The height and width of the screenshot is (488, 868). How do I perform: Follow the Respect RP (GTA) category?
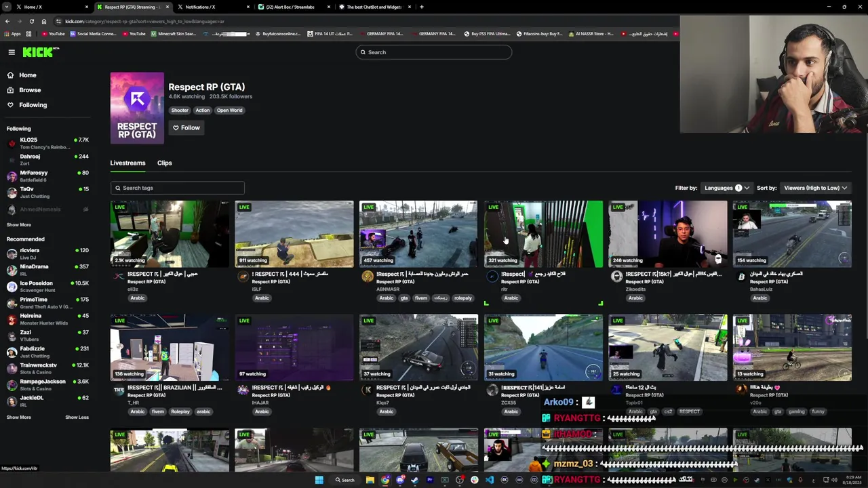[x=186, y=127]
